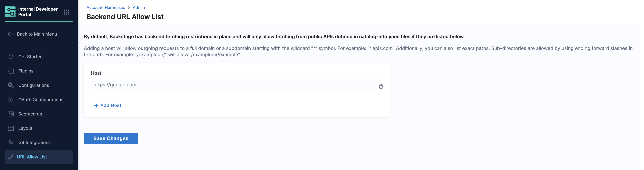This screenshot has width=644, height=170.
Task: Select the Get Started icon in sidebar
Action: pos(11,57)
